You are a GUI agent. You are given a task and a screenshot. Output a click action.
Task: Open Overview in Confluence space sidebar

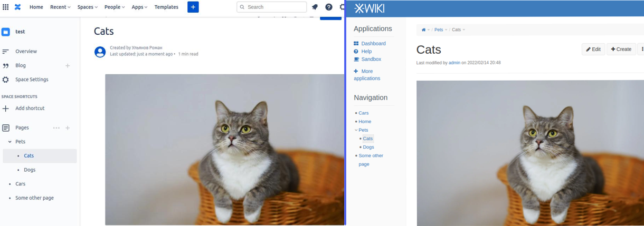[26, 51]
